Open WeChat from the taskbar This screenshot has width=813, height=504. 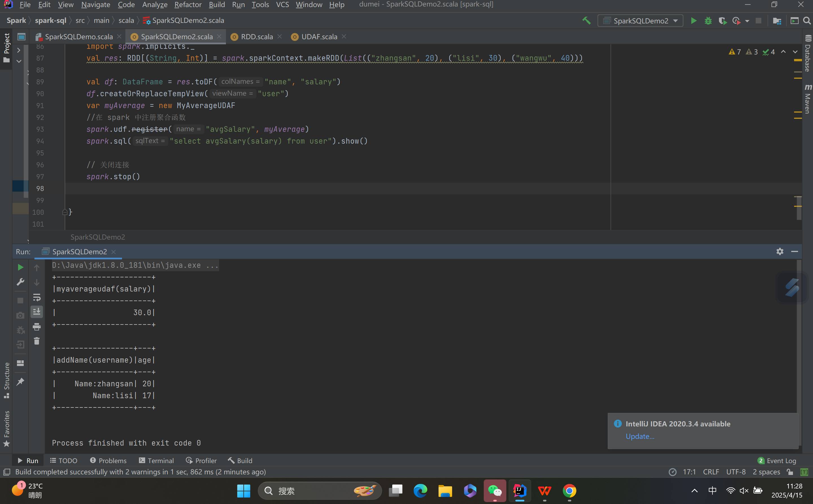pos(494,491)
